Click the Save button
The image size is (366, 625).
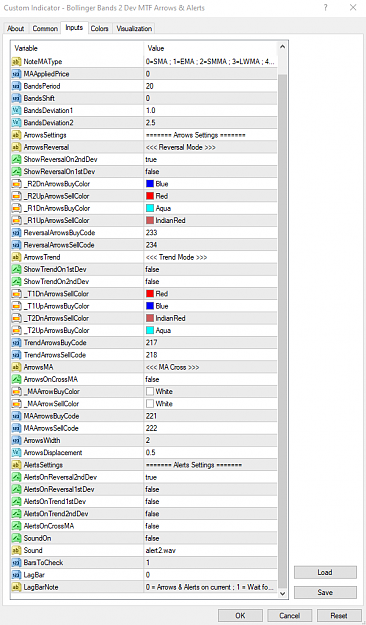coord(325,592)
